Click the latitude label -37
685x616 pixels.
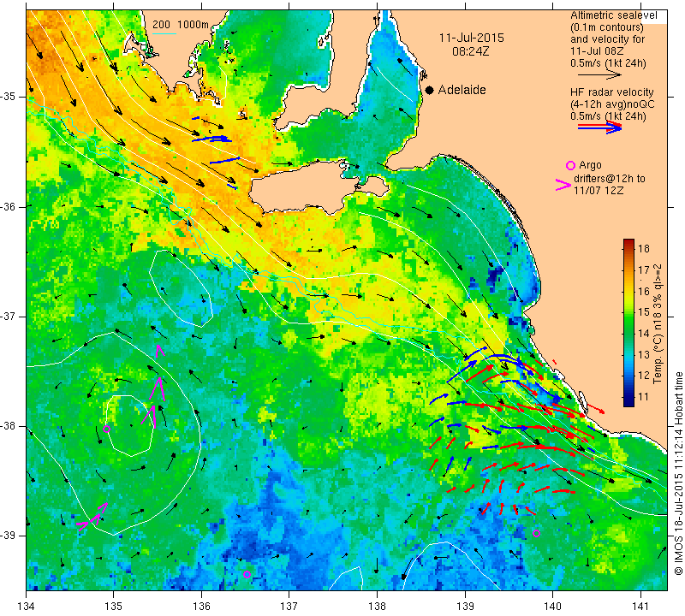pos(9,316)
